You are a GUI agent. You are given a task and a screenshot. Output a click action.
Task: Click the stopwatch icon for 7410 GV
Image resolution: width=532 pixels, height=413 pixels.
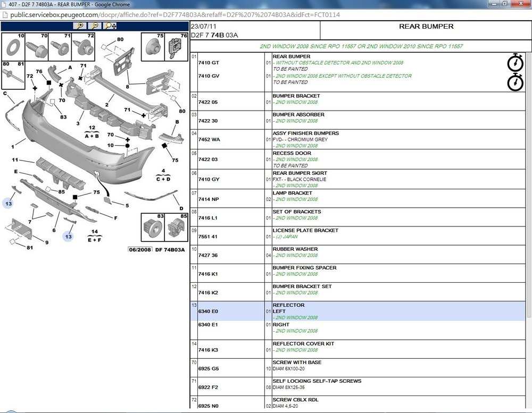[x=515, y=82]
